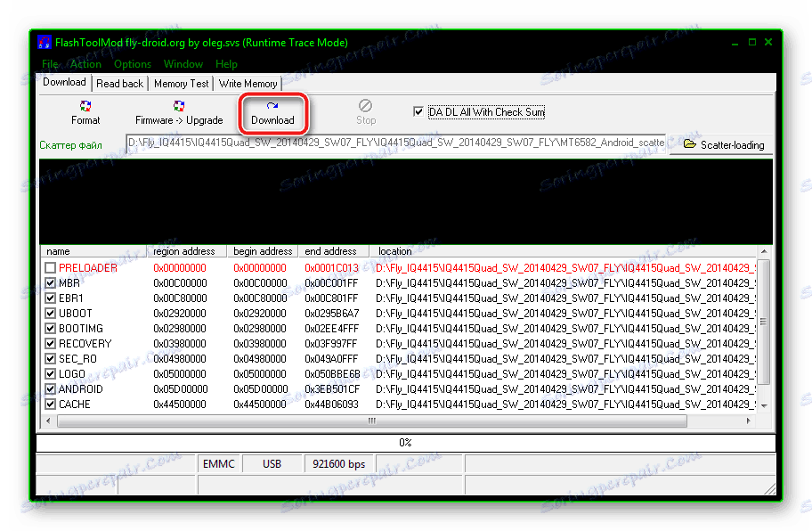
Task: Switch to the Write Memory tab
Action: 247,83
